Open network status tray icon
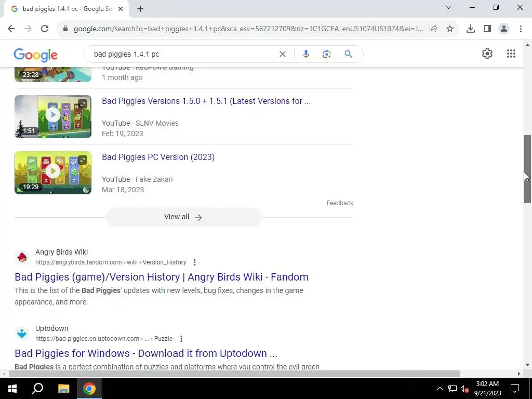Image resolution: width=532 pixels, height=399 pixels. click(x=453, y=389)
